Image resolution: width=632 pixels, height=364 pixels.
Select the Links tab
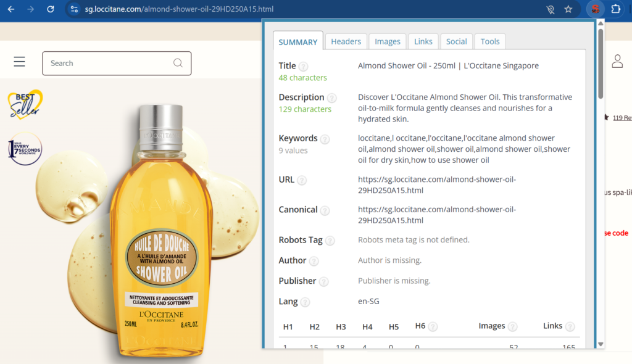pyautogui.click(x=423, y=41)
